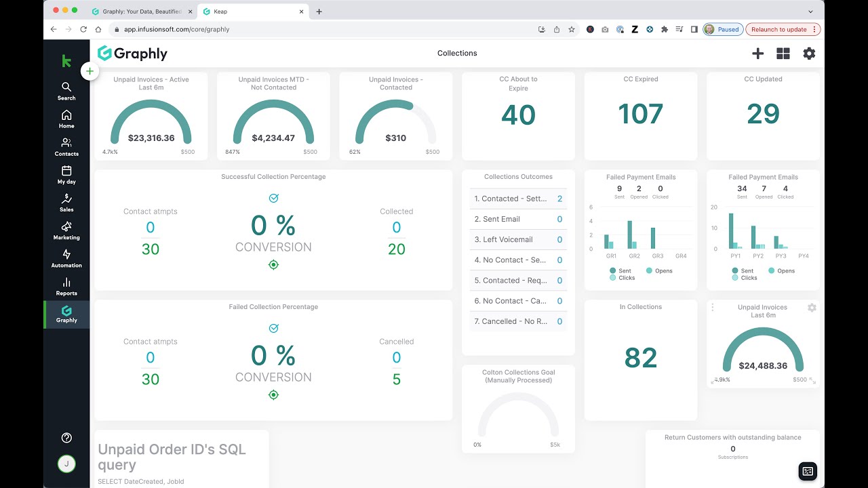Click the help question mark icon
The width and height of the screenshot is (868, 488).
66,438
